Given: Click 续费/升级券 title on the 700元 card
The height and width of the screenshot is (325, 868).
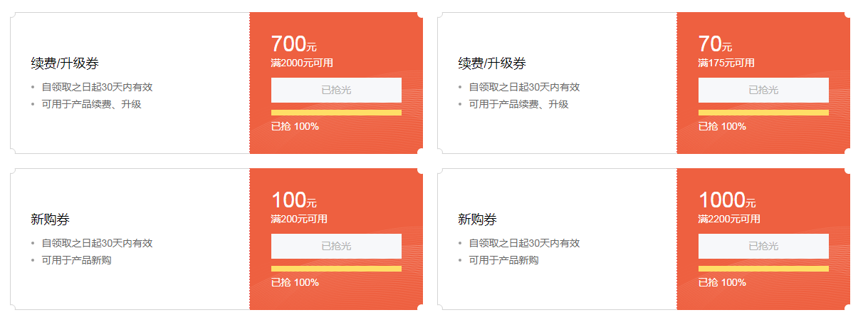Looking at the screenshot, I should pos(65,63).
